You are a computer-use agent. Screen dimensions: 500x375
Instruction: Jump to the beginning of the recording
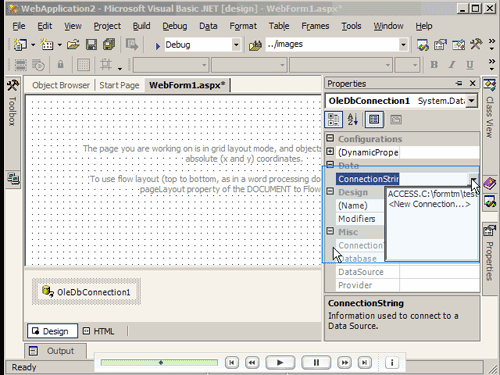(232, 362)
